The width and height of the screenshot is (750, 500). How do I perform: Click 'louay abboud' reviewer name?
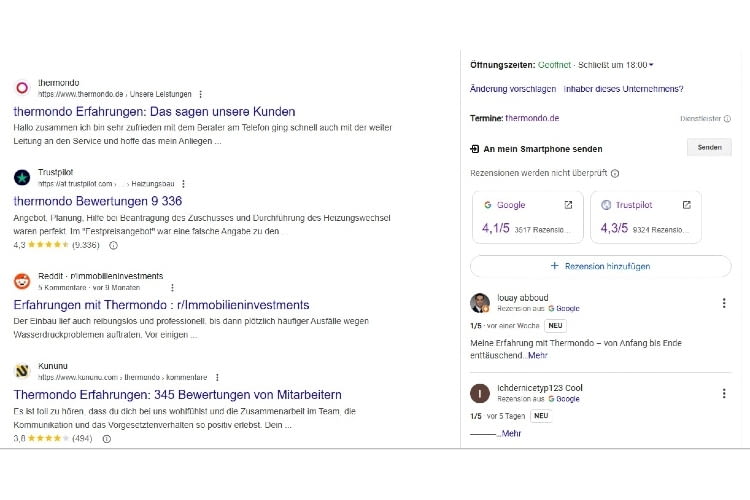click(x=523, y=298)
